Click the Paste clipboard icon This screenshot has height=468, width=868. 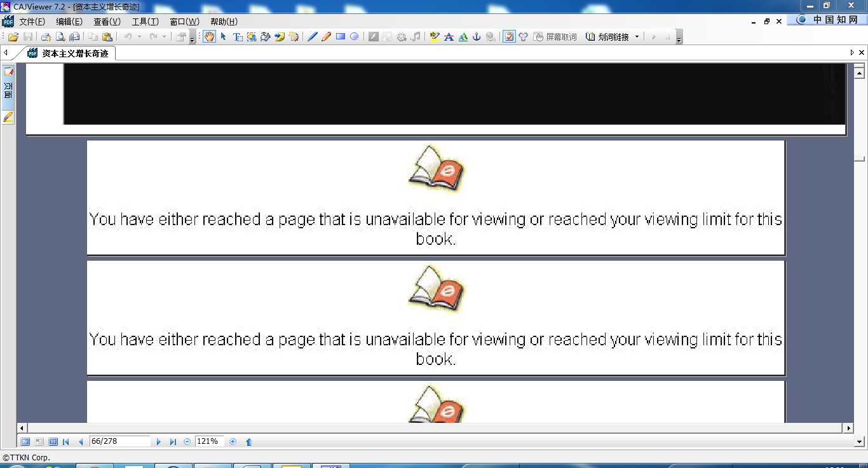click(x=107, y=37)
